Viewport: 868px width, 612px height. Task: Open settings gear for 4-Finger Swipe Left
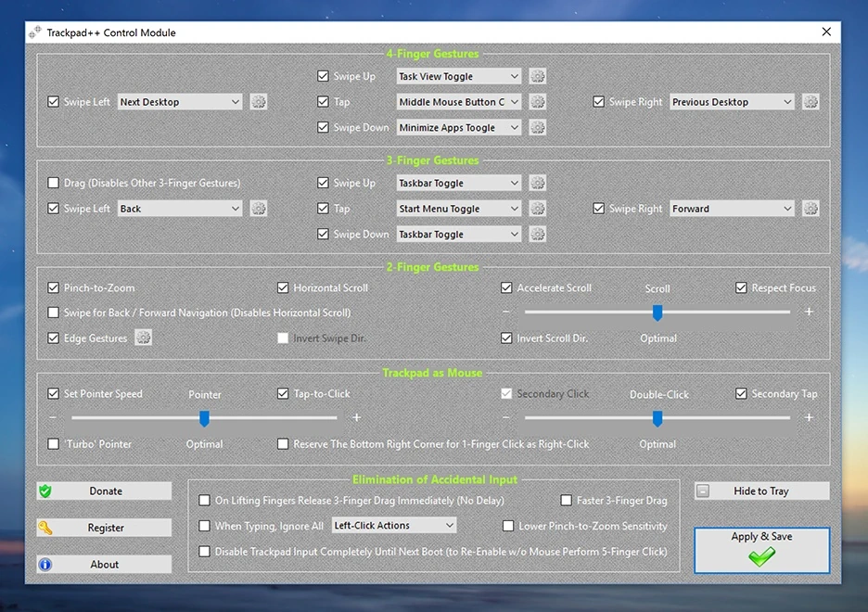[x=259, y=102]
